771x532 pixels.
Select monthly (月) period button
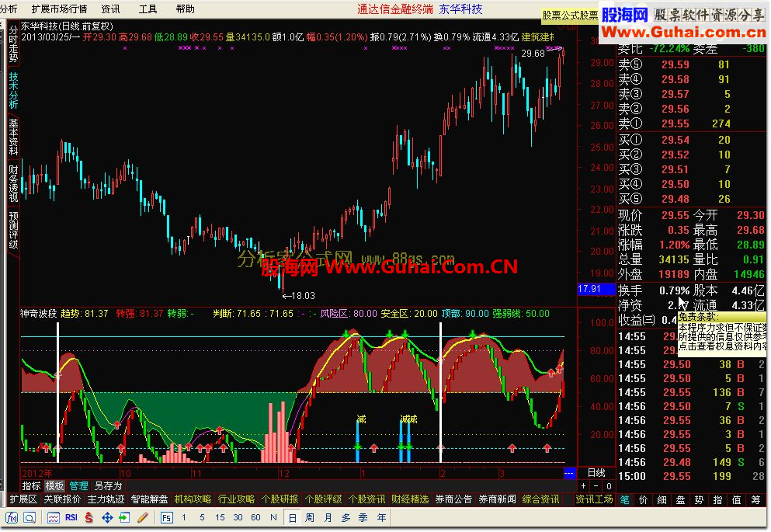pos(328,518)
